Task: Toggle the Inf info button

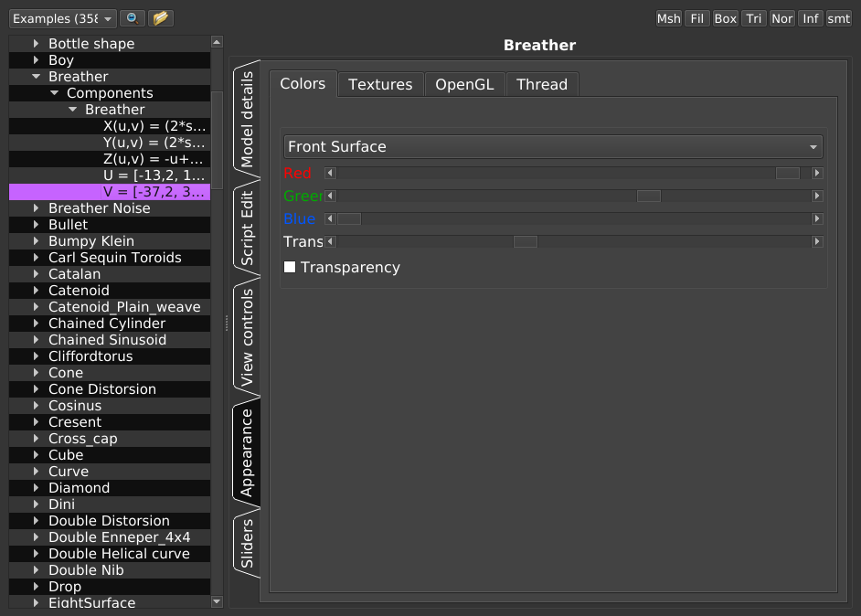Action: pos(811,18)
